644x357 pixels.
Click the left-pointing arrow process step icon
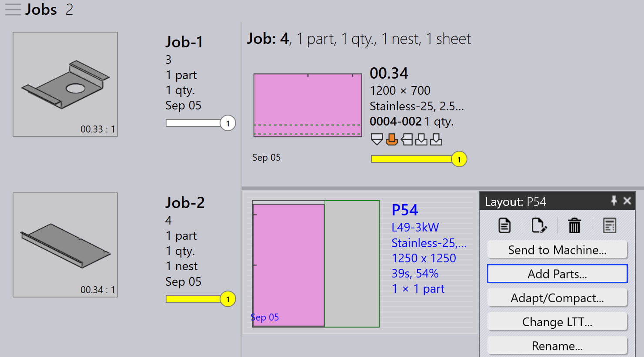click(x=407, y=139)
